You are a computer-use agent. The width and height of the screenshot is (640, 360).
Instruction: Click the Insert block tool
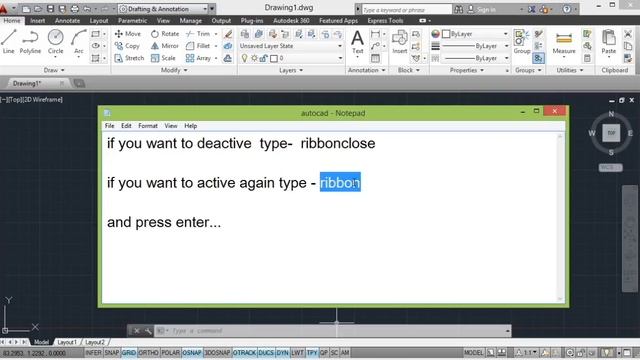(x=400, y=42)
